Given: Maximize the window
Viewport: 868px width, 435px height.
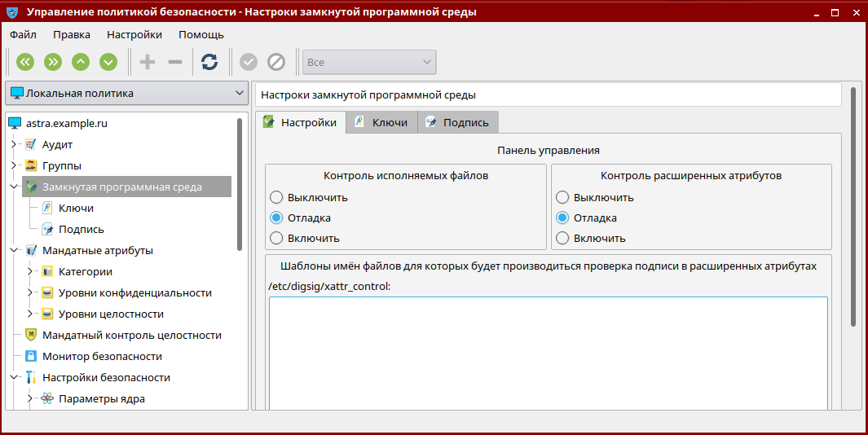Looking at the screenshot, I should [x=835, y=12].
